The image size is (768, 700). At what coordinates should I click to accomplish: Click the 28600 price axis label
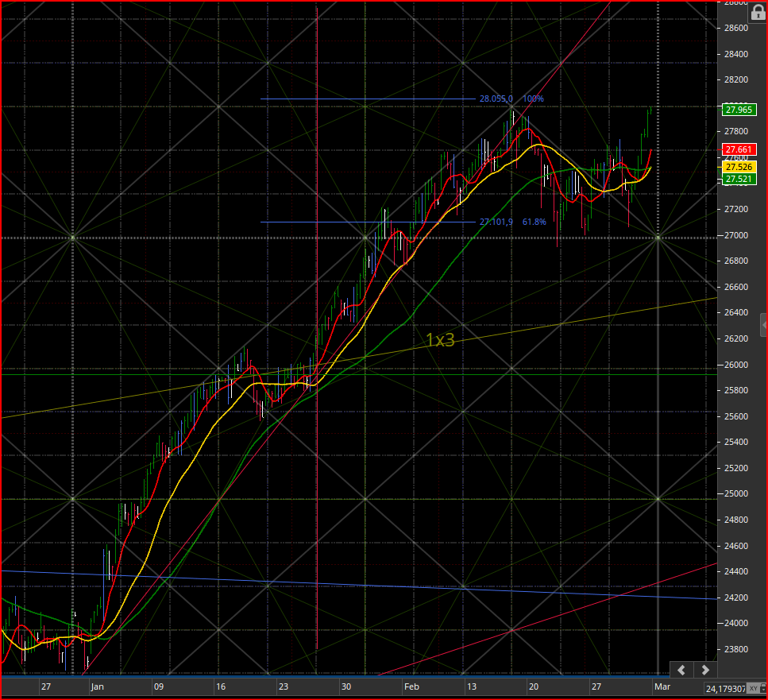pos(736,28)
